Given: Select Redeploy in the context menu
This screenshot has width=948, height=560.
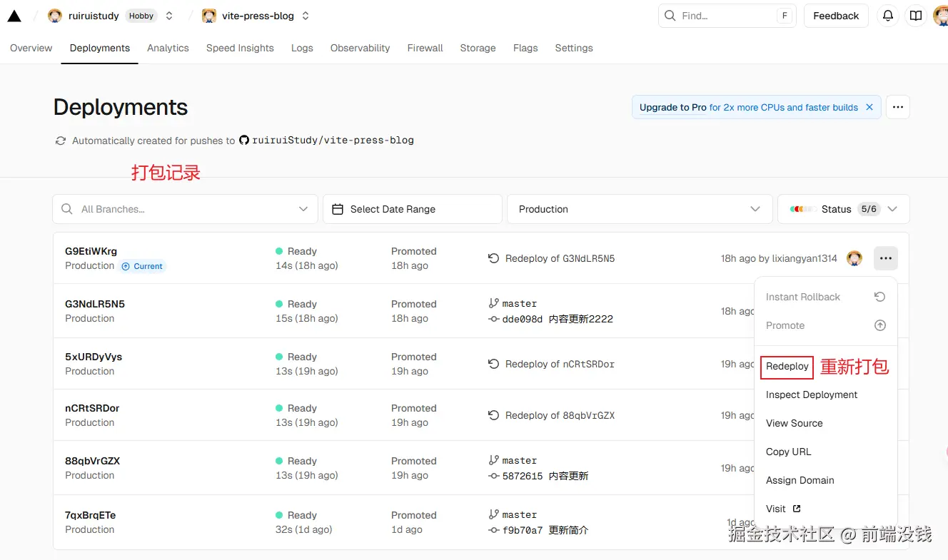Looking at the screenshot, I should 787,366.
